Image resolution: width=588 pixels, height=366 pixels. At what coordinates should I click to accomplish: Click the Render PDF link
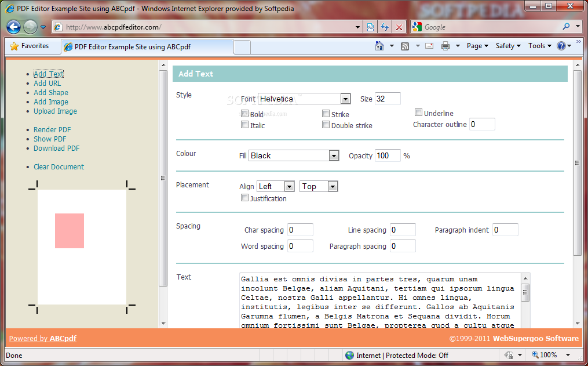pos(52,129)
